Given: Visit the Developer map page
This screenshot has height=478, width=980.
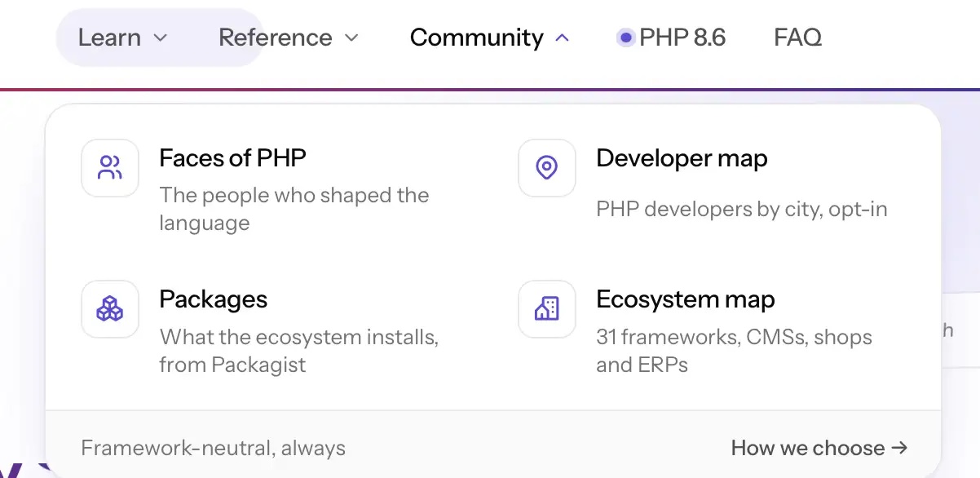Looking at the screenshot, I should pyautogui.click(x=682, y=158).
